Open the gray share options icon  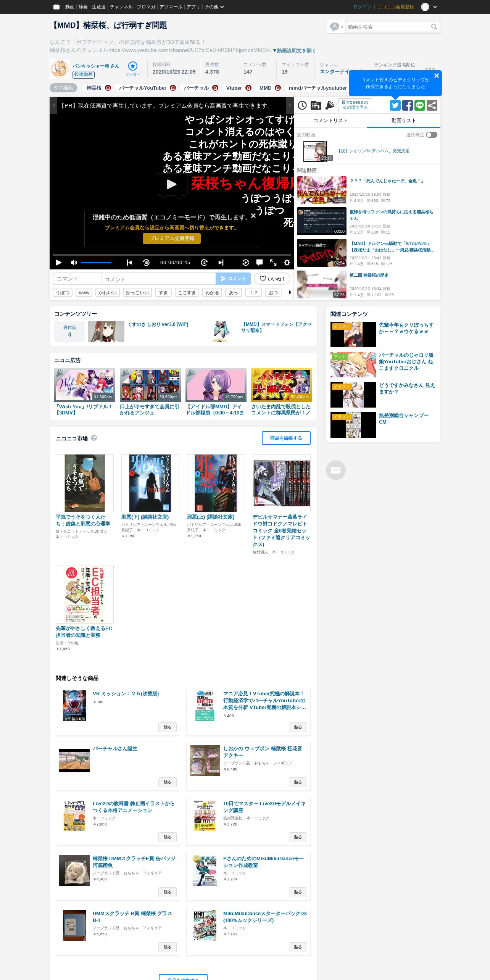click(432, 105)
